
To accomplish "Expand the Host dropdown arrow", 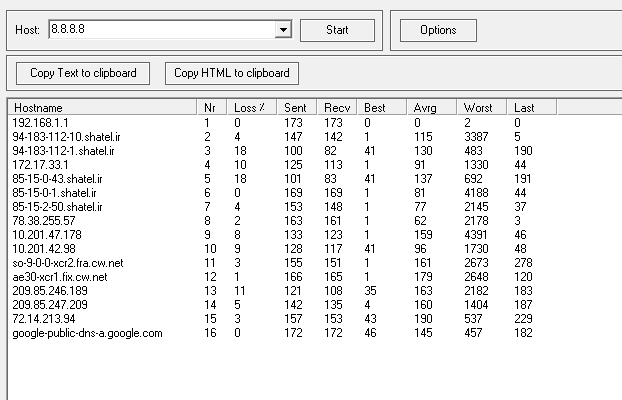I will click(283, 30).
